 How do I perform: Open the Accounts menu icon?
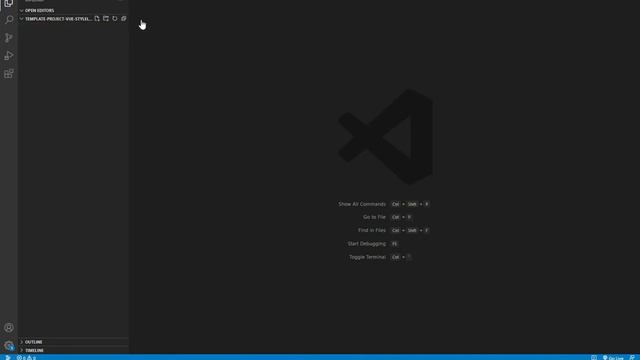(x=9, y=328)
